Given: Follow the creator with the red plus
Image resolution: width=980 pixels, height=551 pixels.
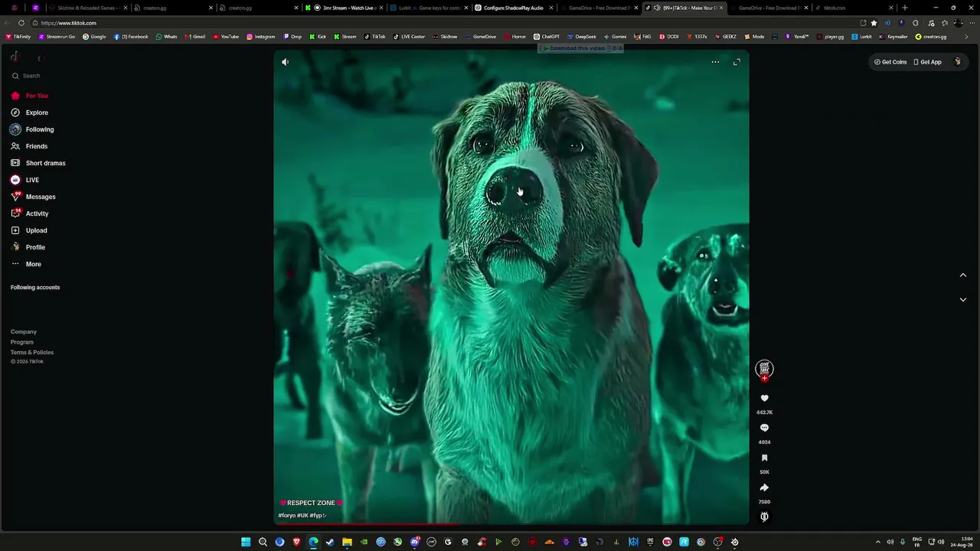Looking at the screenshot, I should tap(764, 378).
